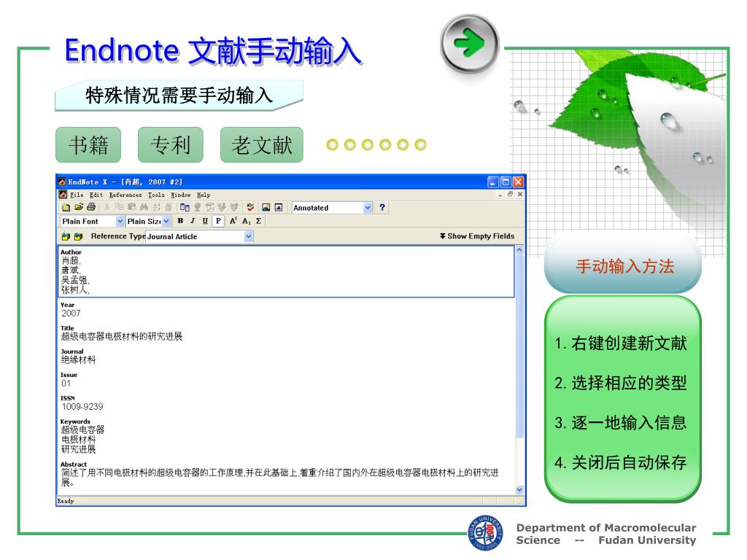The height and width of the screenshot is (560, 747).
Task: Click the 专利 button
Action: (x=171, y=145)
